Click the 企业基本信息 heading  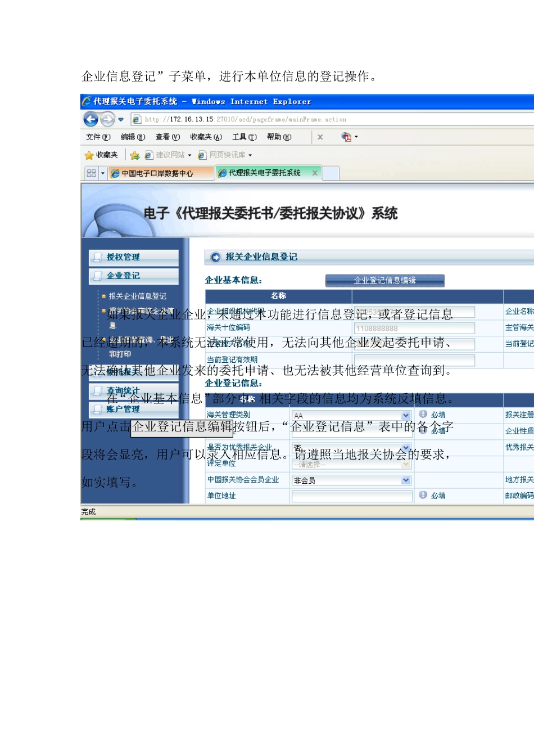tap(233, 280)
